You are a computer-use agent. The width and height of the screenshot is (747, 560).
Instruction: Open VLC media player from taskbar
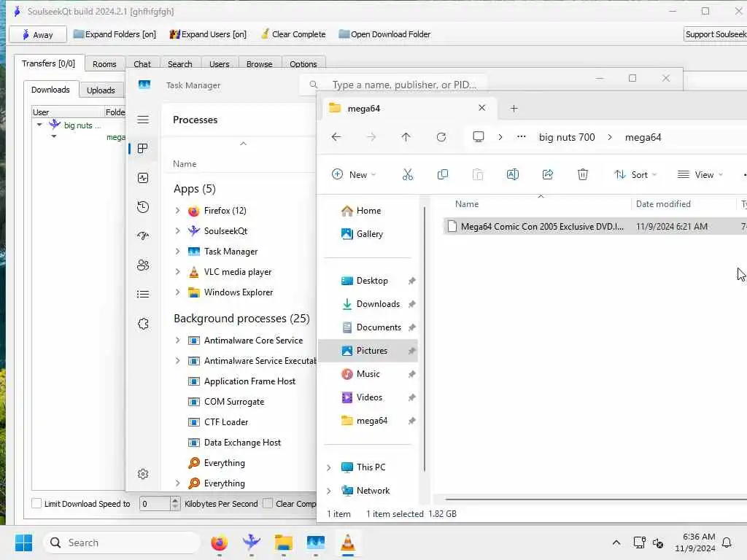coord(348,542)
